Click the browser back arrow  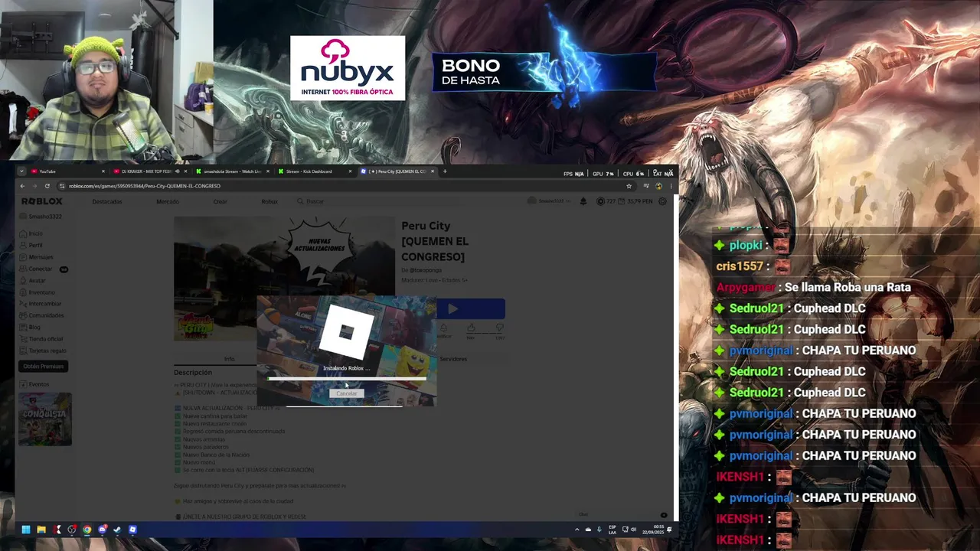point(22,186)
